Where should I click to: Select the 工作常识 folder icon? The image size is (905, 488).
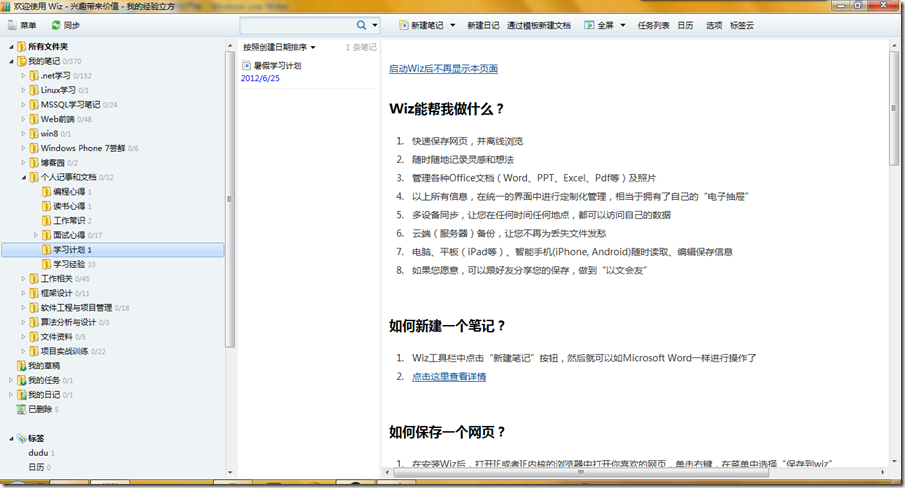(x=47, y=220)
